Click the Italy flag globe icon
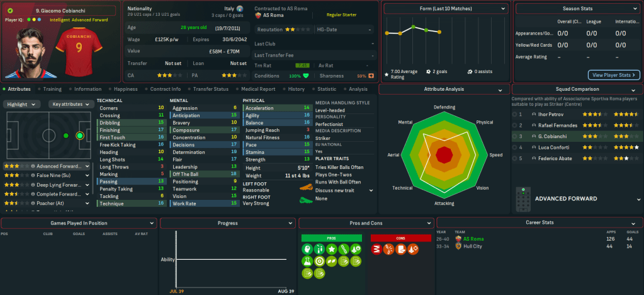 239,9
